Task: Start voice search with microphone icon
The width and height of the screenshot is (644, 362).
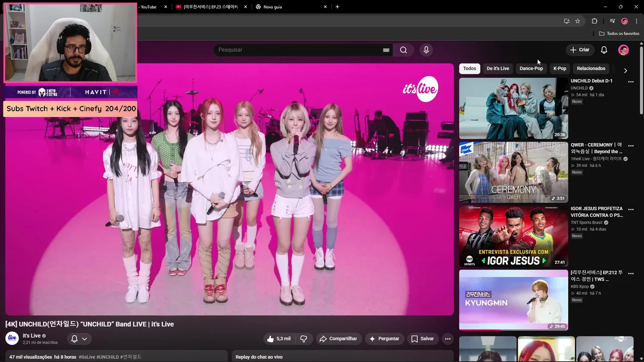Action: click(426, 50)
